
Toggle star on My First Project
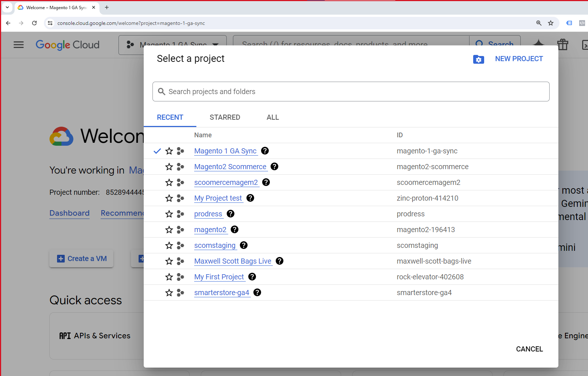point(169,277)
